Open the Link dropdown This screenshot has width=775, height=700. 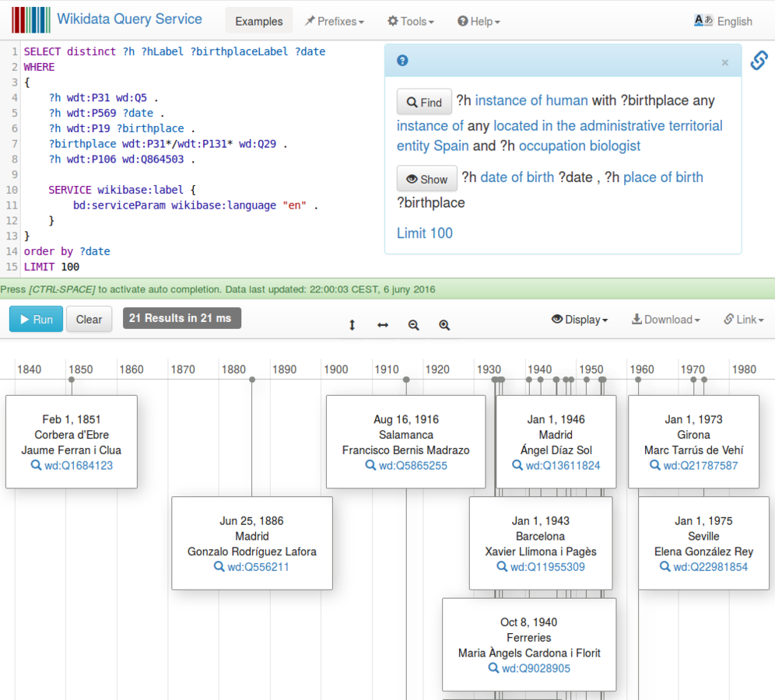pos(744,320)
